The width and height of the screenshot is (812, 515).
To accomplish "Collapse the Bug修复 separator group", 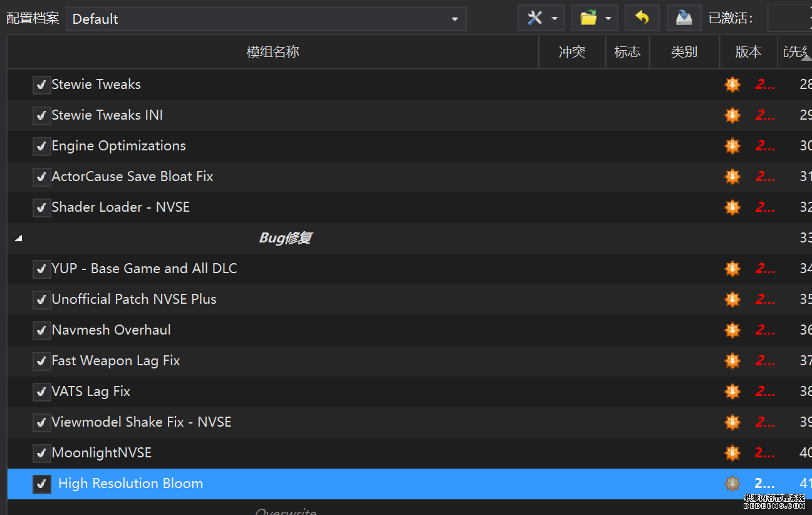I will point(18,239).
